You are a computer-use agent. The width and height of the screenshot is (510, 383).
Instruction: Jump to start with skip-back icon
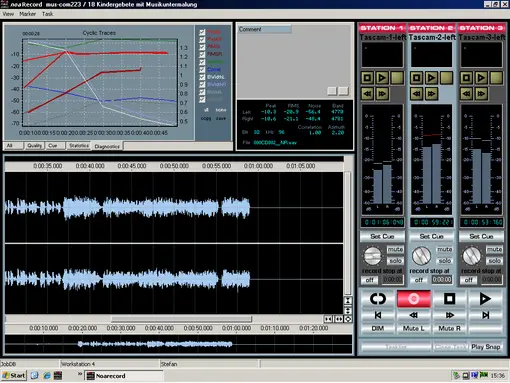378,315
